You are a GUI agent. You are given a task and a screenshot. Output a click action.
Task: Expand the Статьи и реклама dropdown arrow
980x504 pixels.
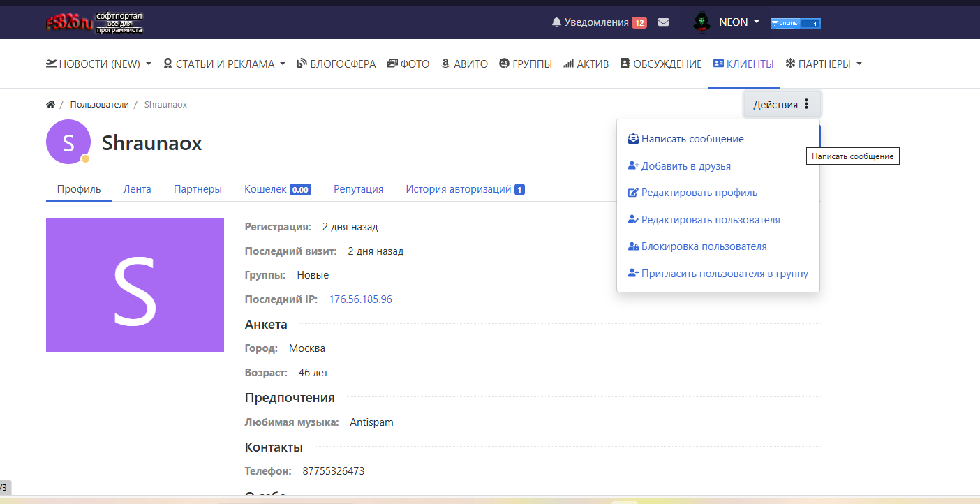click(282, 64)
